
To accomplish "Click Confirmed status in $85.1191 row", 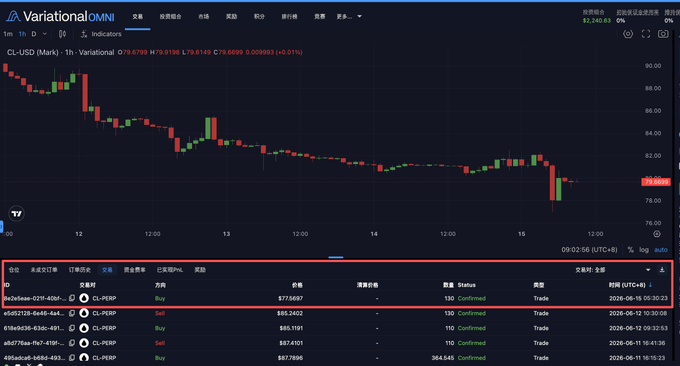I will pos(471,328).
